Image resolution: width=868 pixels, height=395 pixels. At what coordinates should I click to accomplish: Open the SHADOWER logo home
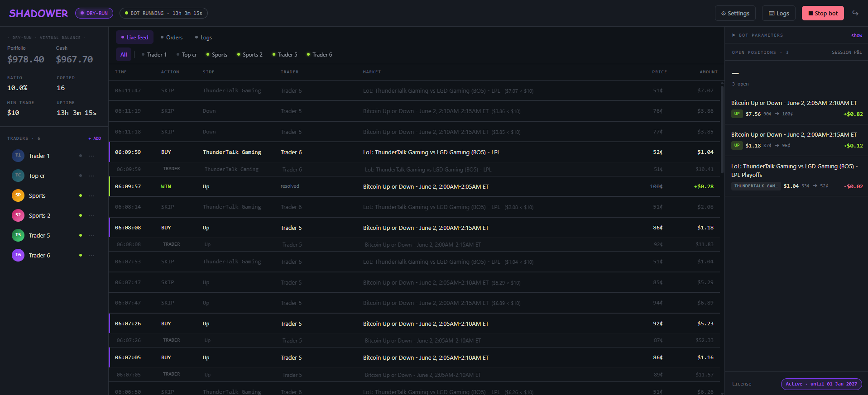coord(38,14)
